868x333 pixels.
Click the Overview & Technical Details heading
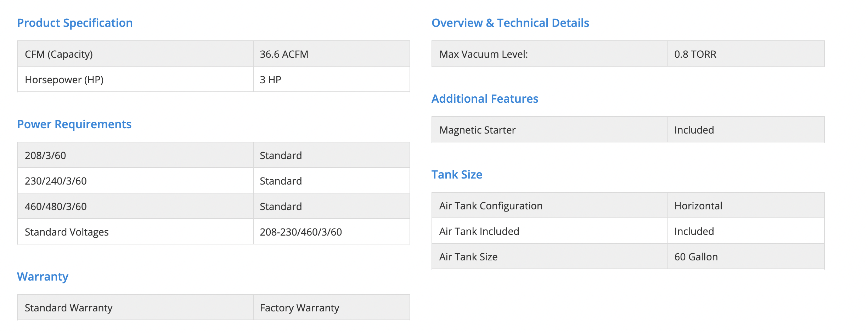[510, 23]
